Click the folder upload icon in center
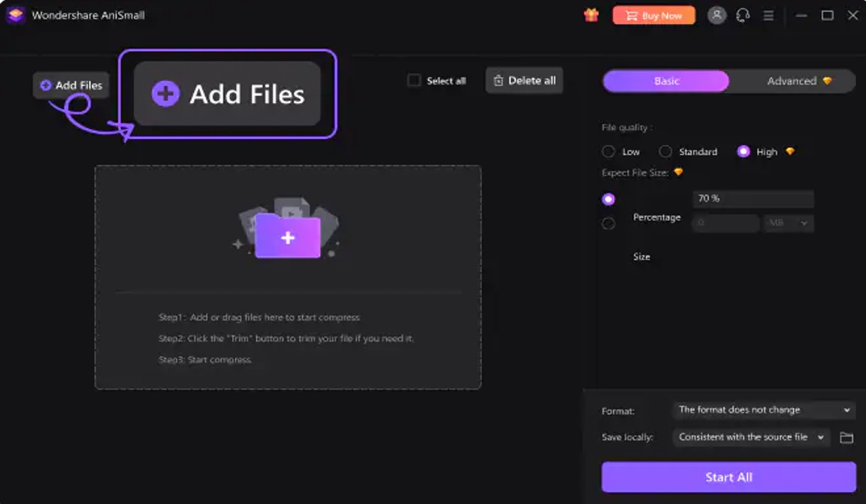The image size is (866, 504). (x=289, y=237)
